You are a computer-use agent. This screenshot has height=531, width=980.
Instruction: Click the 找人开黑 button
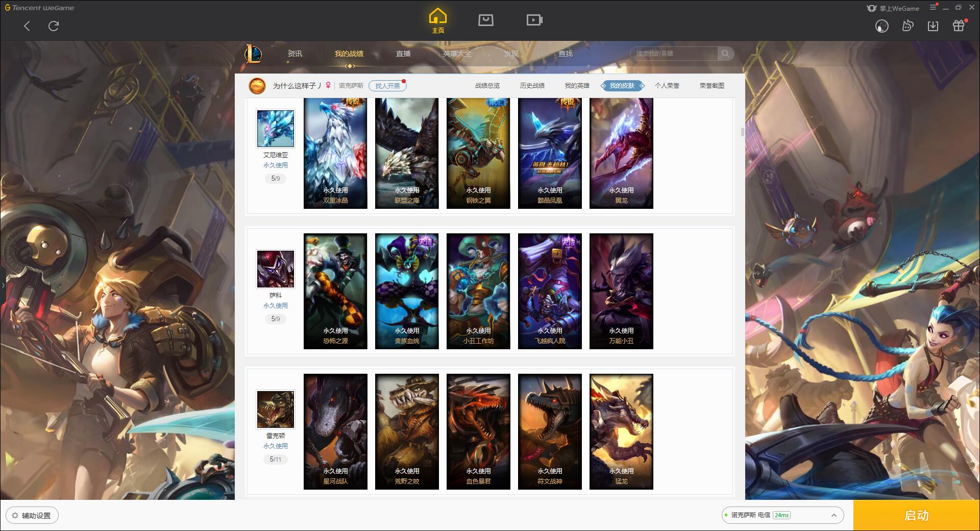coord(387,86)
